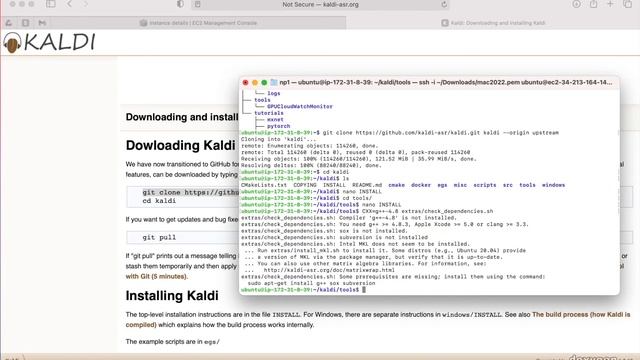This screenshot has height=360, width=640.
Task: Click the terminal cursor at the last prompt
Action: click(364, 289)
